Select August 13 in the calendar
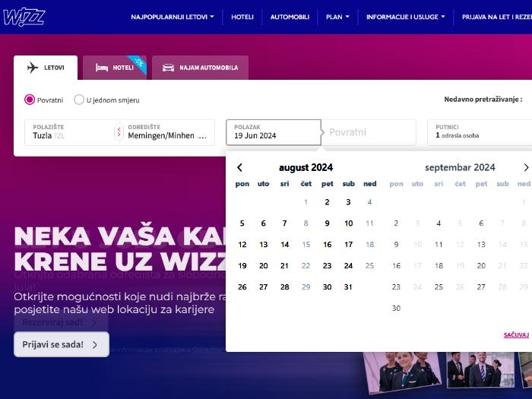 [x=264, y=245]
